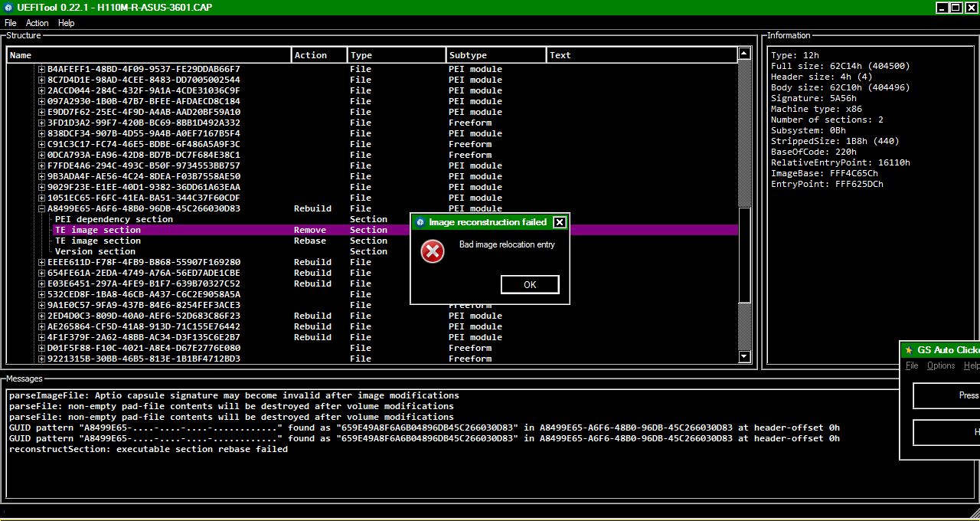
Task: Select file F7FDE4A6-294C-493C-B50F-9734553BB757
Action: click(x=144, y=165)
